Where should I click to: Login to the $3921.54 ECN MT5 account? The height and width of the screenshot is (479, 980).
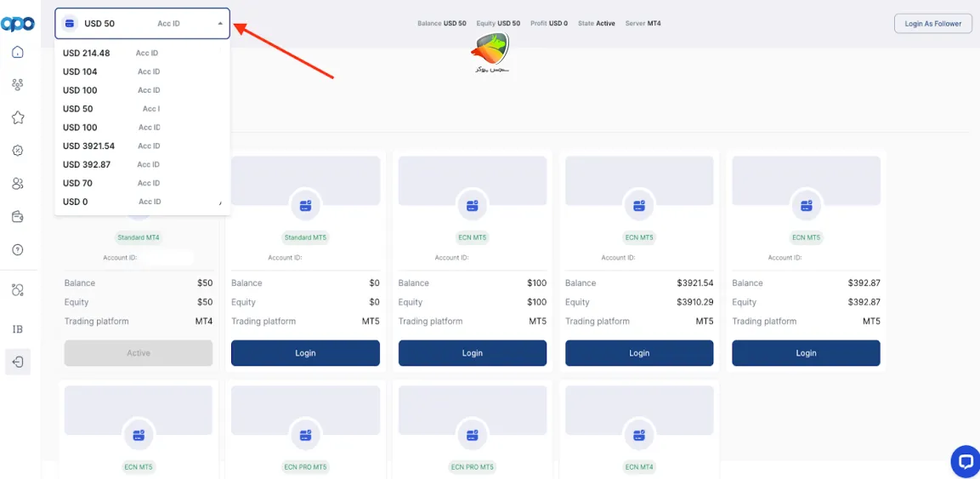(x=639, y=353)
